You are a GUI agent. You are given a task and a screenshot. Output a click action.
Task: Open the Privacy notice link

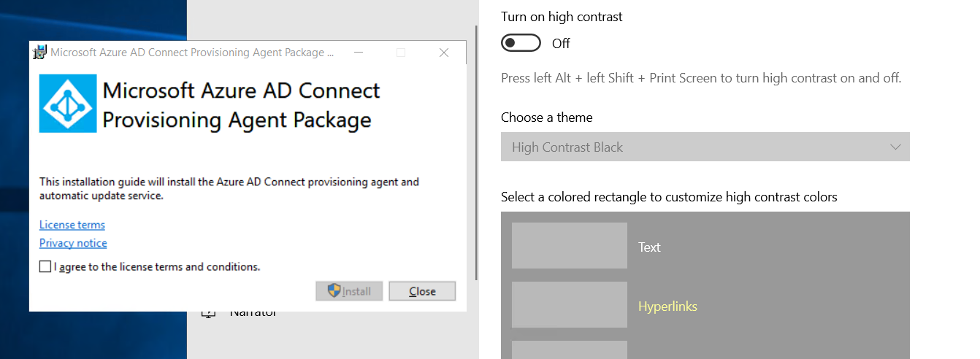pyautogui.click(x=73, y=243)
